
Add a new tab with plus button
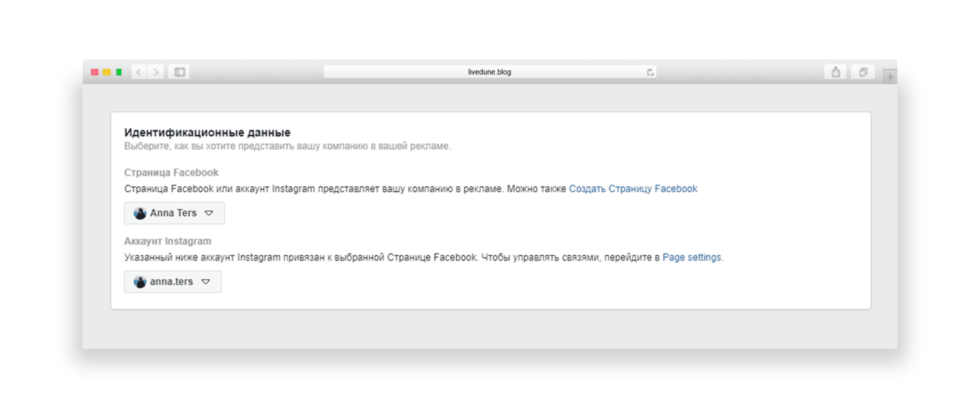[x=890, y=76]
